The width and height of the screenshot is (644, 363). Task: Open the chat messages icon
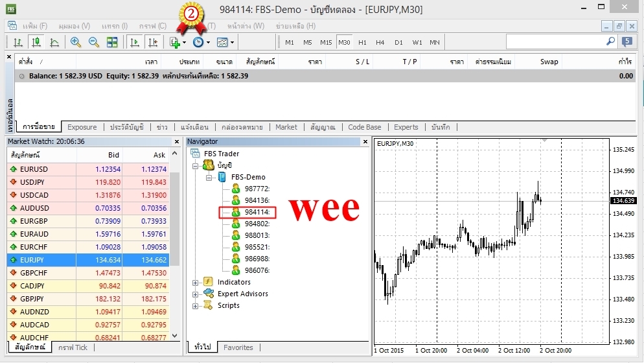(x=627, y=41)
